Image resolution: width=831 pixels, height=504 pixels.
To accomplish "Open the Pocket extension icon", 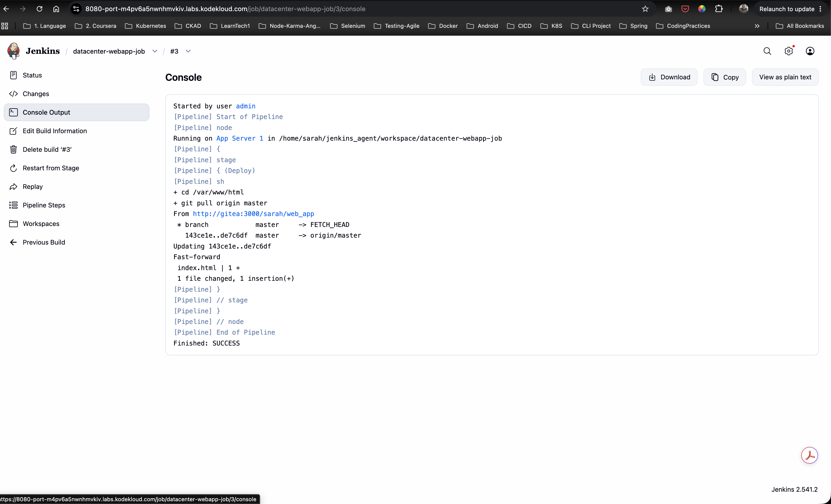I will 685,9.
